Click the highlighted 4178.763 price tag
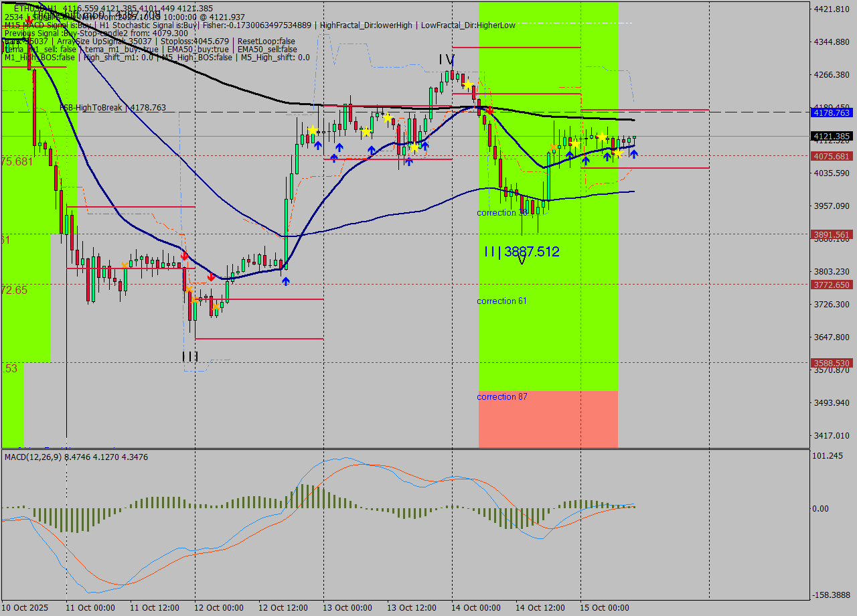857x616 pixels. pyautogui.click(x=830, y=112)
